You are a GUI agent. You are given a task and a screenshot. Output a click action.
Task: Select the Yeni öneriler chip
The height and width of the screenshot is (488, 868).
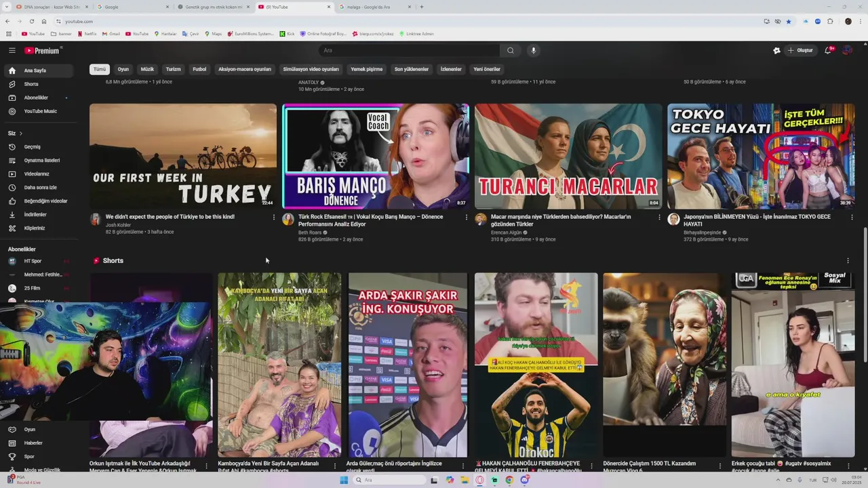tap(487, 69)
